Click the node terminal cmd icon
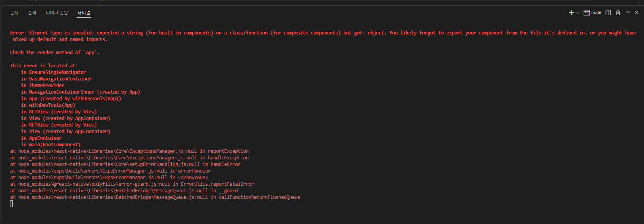644x224 pixels. [587, 13]
